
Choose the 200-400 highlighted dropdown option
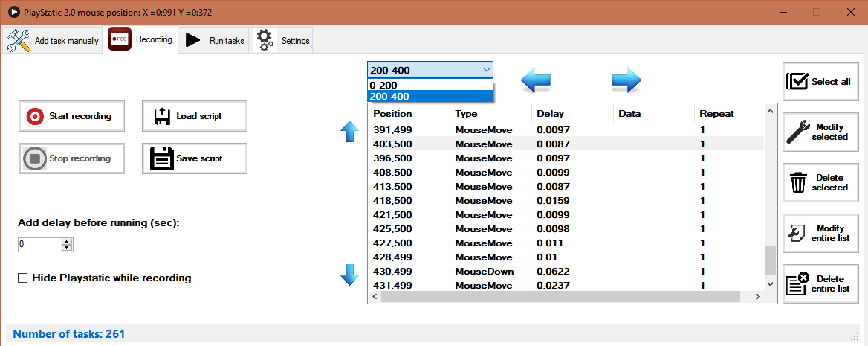coord(430,97)
